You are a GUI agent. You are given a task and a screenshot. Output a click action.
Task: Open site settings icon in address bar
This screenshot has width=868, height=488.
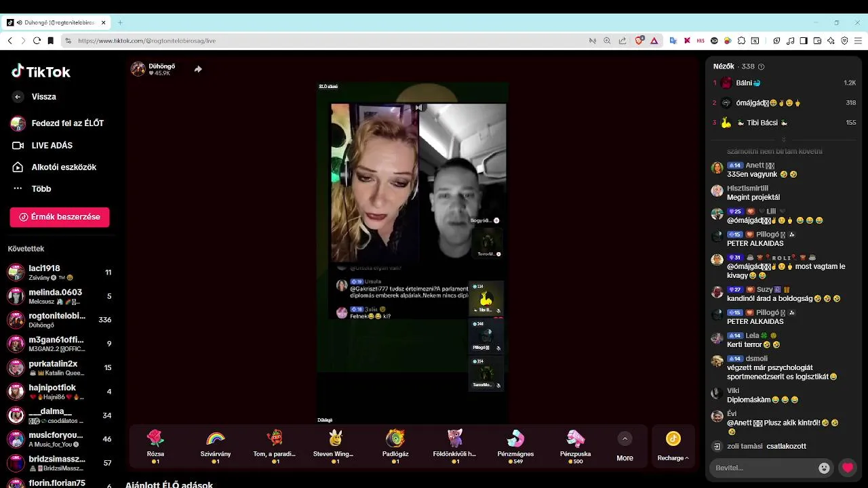[68, 41]
